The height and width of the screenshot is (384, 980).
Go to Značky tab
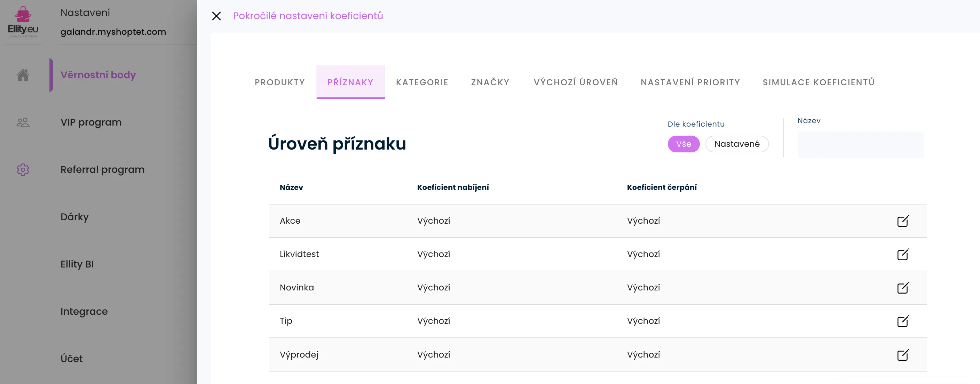(490, 82)
